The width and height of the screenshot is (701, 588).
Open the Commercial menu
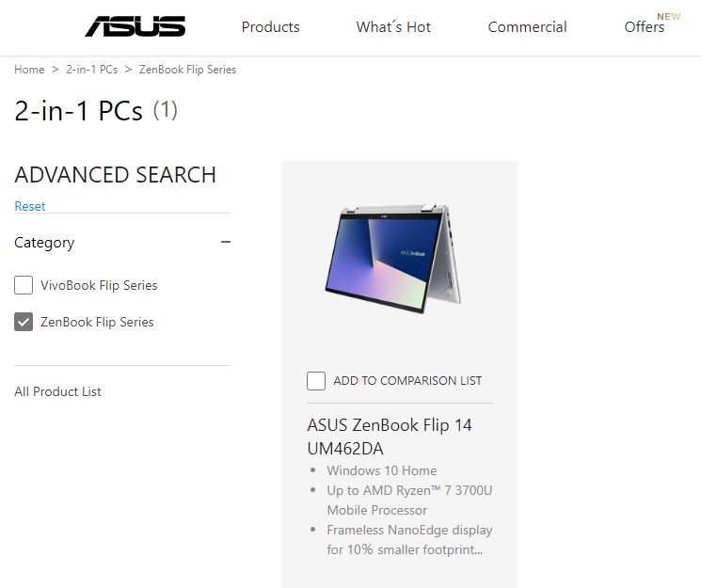527,27
